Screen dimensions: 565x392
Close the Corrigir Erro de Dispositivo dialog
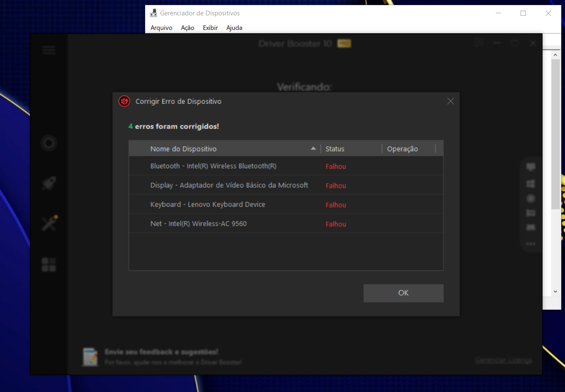pyautogui.click(x=450, y=101)
